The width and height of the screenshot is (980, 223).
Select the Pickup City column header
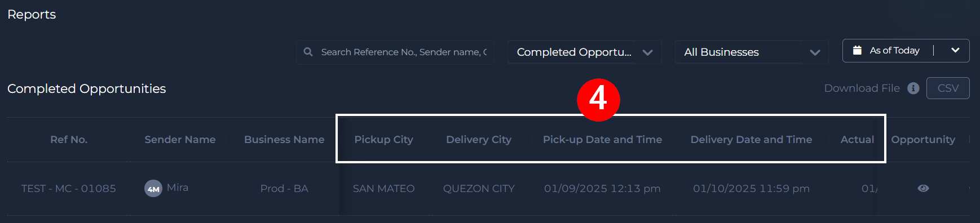383,140
